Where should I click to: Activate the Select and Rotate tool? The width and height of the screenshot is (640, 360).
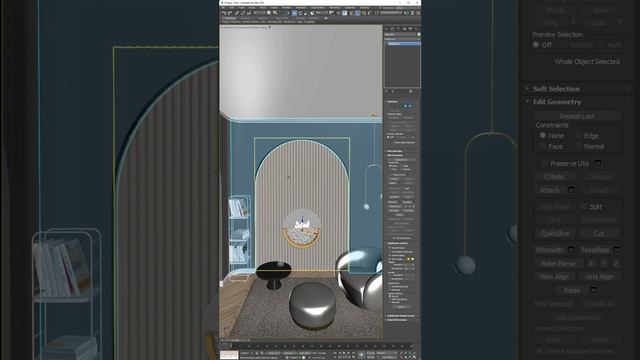click(300, 13)
